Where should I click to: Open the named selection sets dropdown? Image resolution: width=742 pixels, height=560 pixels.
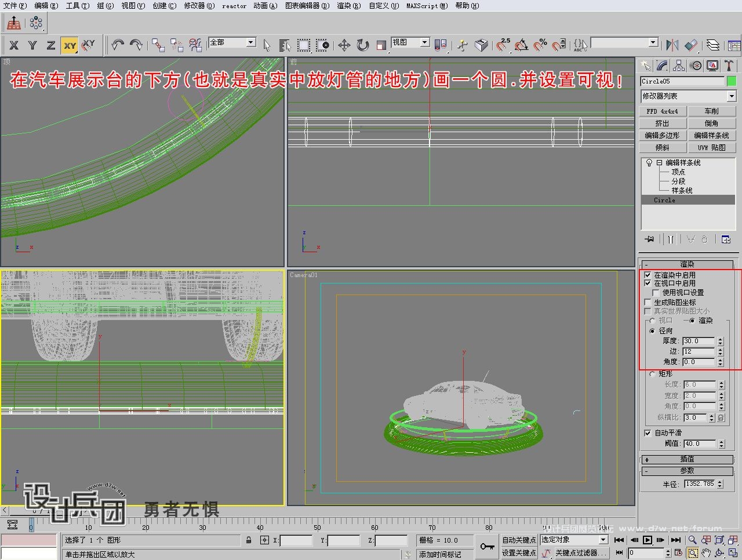[624, 42]
